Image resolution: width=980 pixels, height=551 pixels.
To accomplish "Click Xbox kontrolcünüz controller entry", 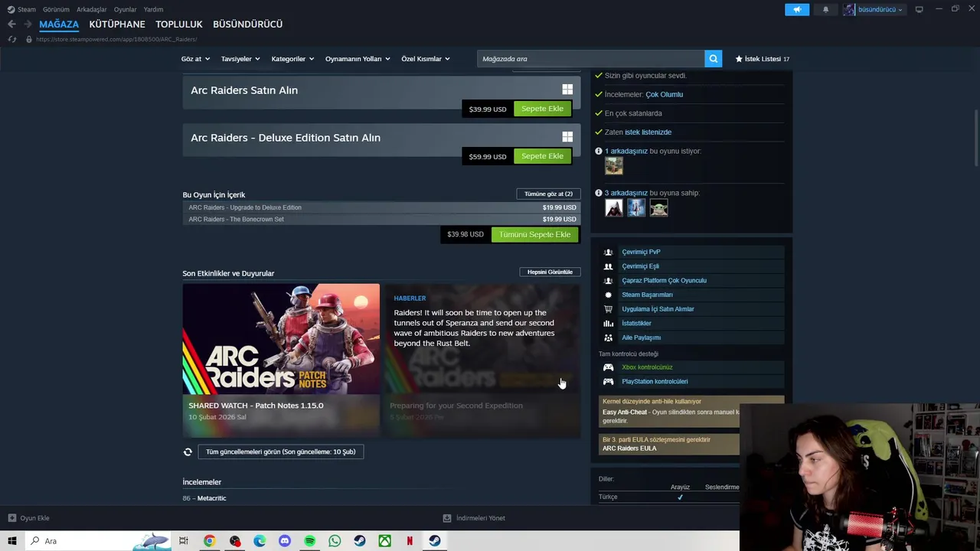I will pos(647,367).
